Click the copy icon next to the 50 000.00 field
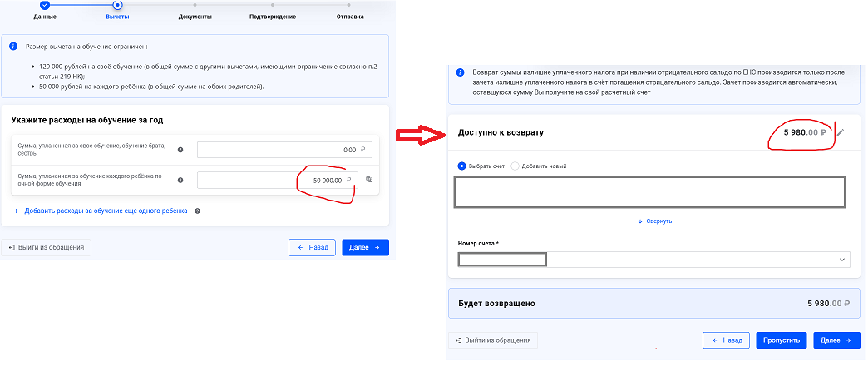Viewport: 868px width, 367px height. [369, 180]
